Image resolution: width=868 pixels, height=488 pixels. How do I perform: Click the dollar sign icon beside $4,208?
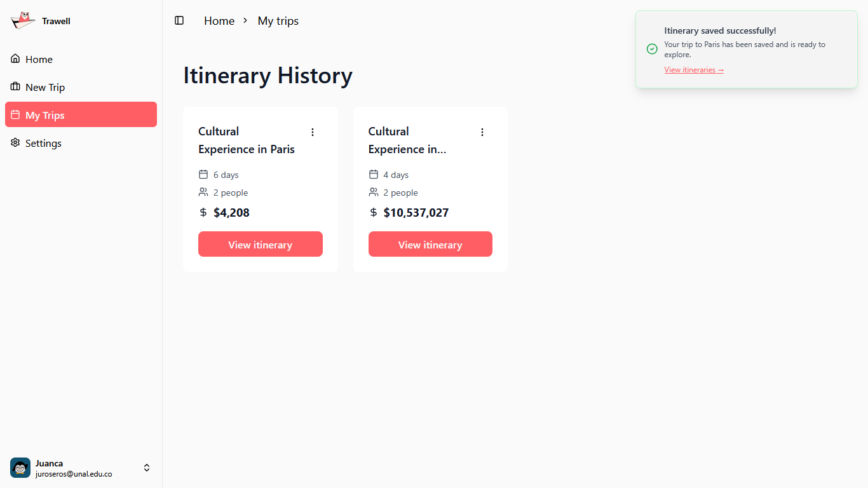pos(203,212)
